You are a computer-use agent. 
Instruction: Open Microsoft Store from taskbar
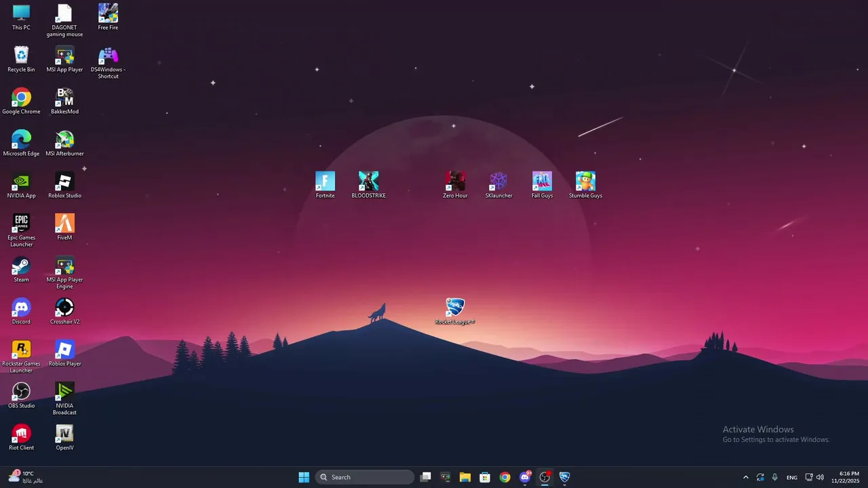[485, 477]
